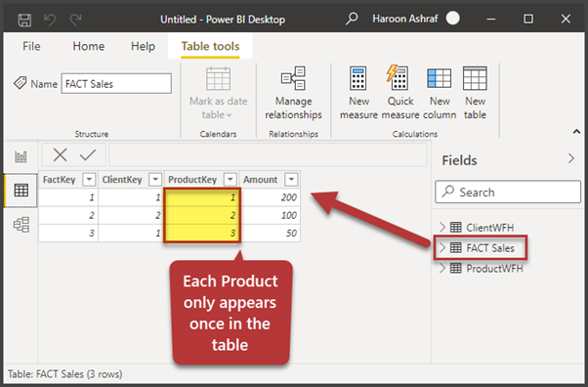This screenshot has height=387, width=588.
Task: Switch to the Home tab
Action: (89, 46)
